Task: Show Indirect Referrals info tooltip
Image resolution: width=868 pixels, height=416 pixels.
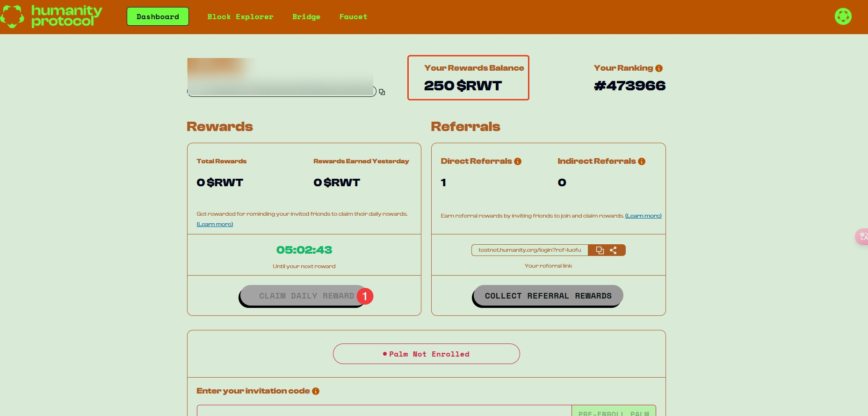Action: point(642,161)
